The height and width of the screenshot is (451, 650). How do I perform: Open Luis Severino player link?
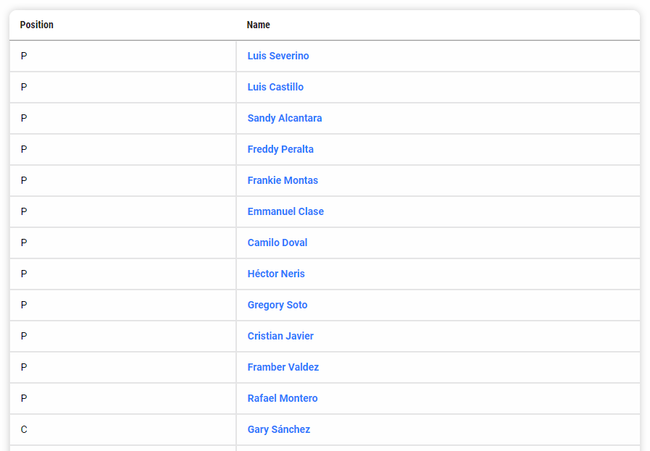click(x=278, y=56)
